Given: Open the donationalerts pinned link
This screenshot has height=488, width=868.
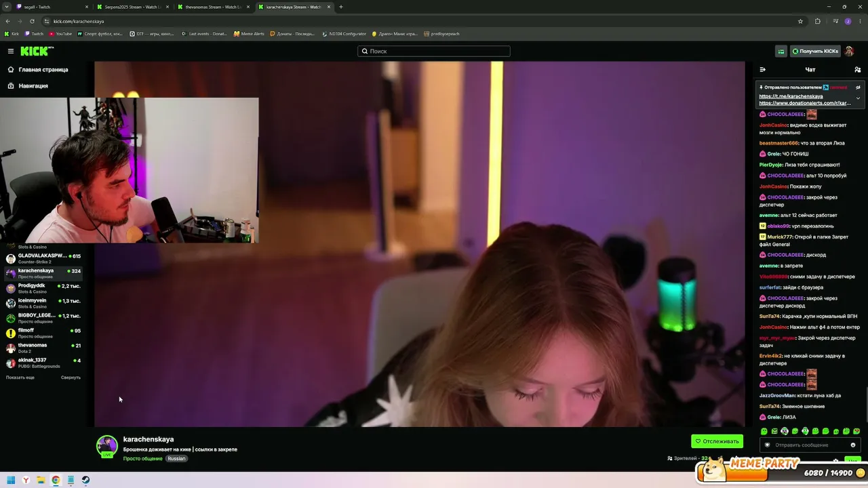Looking at the screenshot, I should [x=805, y=103].
